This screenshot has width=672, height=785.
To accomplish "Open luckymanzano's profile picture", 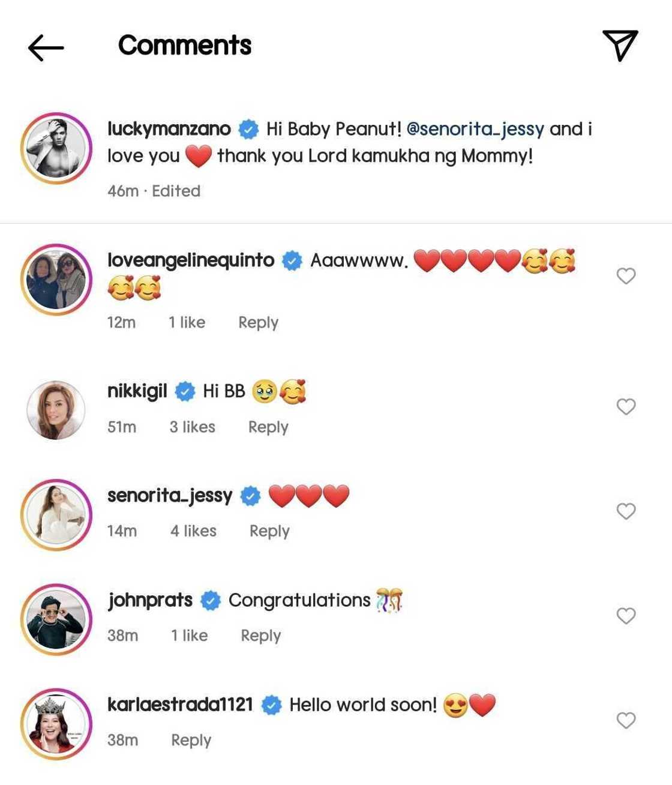I will tap(56, 148).
